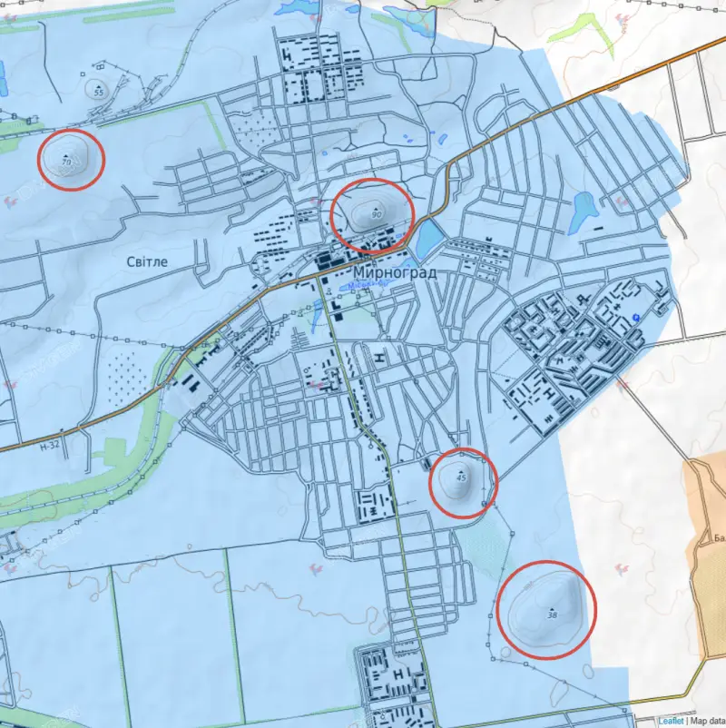Click the hill marker labeled 38

[549, 611]
